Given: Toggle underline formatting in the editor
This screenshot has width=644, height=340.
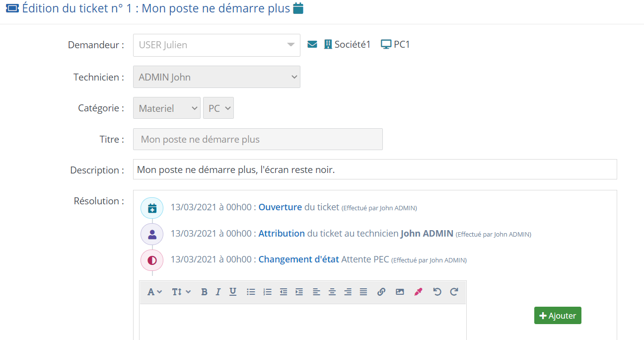Looking at the screenshot, I should coord(232,292).
